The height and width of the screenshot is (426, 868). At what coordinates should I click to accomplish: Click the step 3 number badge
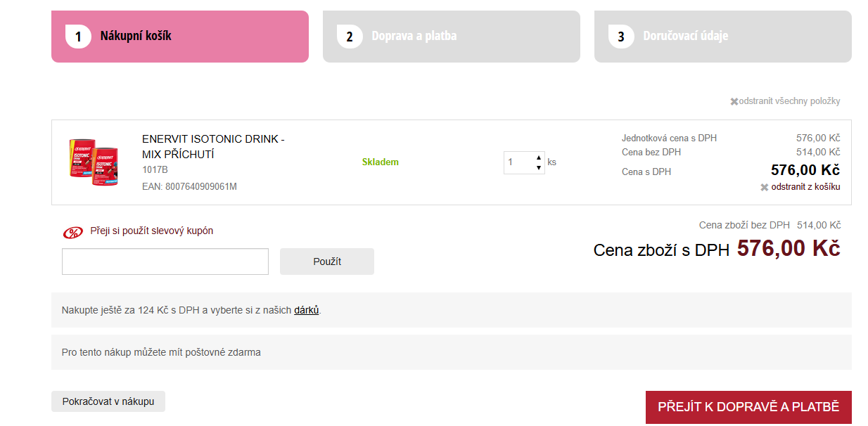pyautogui.click(x=621, y=37)
